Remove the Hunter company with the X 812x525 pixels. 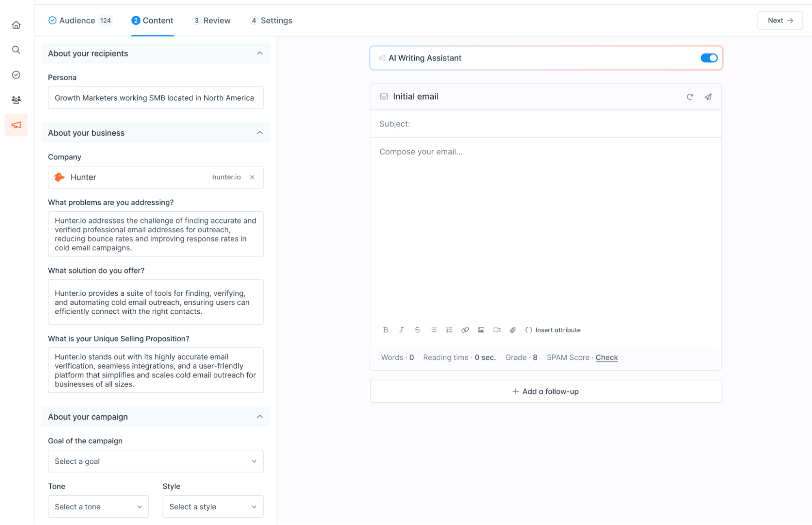(252, 177)
